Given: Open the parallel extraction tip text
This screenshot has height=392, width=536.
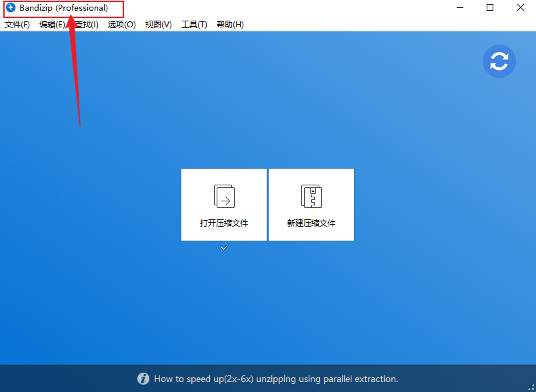Looking at the screenshot, I should pos(276,379).
